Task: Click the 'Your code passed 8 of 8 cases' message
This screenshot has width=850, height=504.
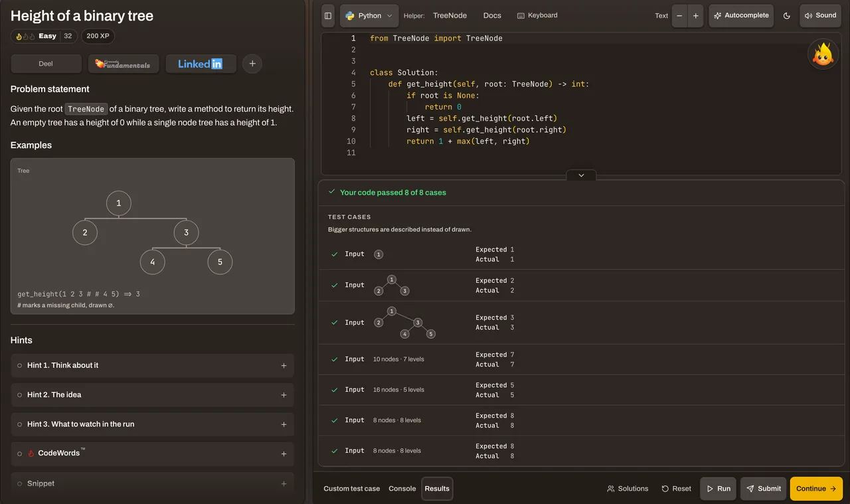Action: (x=393, y=193)
